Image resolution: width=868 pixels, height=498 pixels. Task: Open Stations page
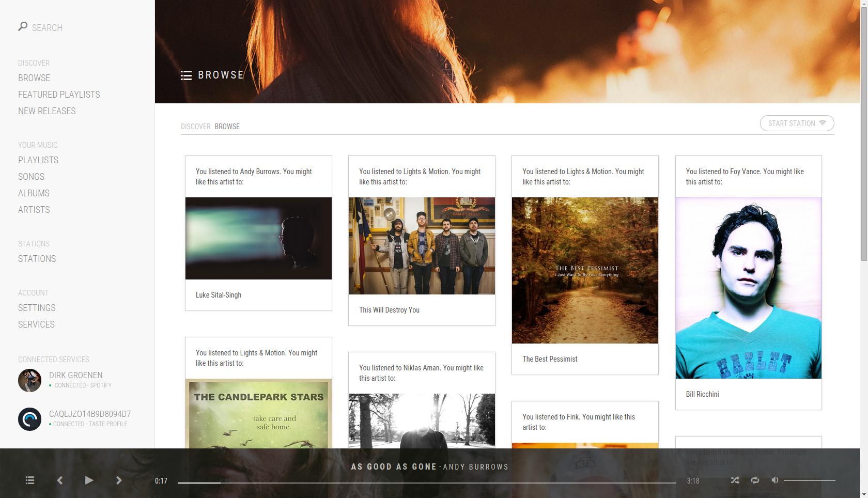click(37, 259)
